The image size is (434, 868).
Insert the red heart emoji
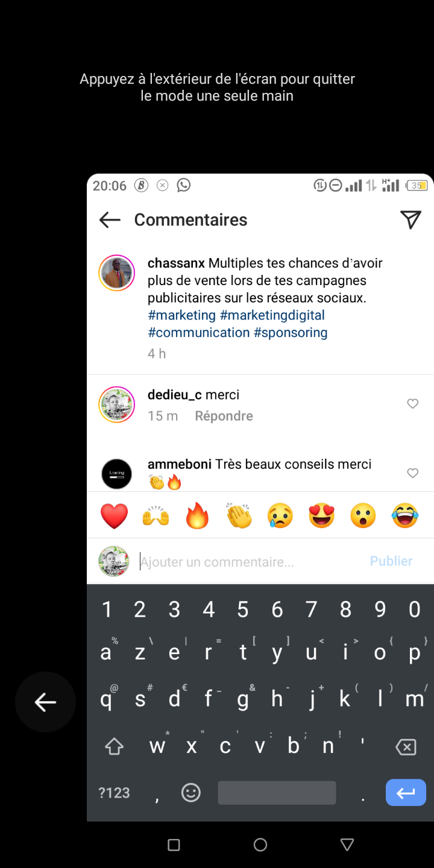point(114,517)
